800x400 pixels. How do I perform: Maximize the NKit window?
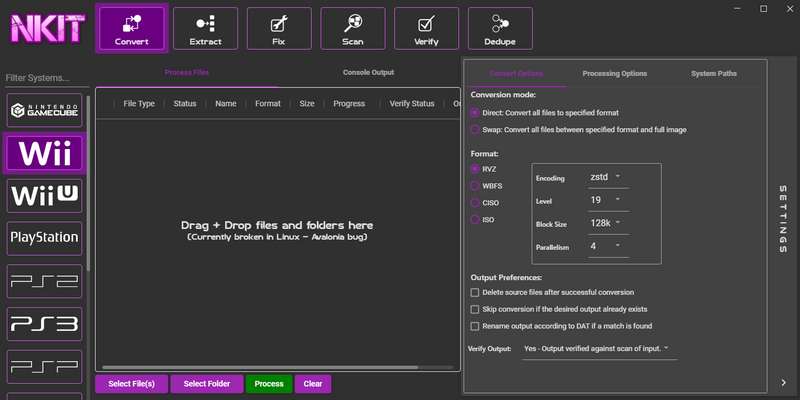[764, 9]
